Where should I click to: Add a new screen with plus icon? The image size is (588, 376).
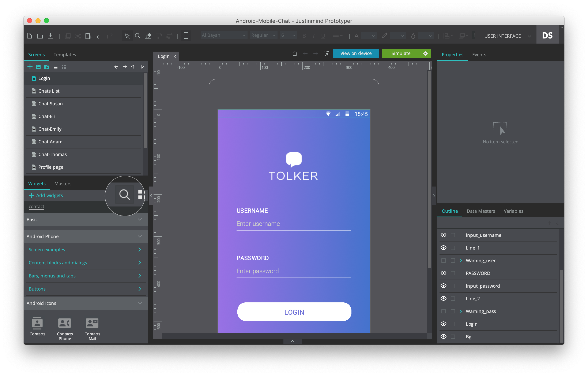click(30, 67)
